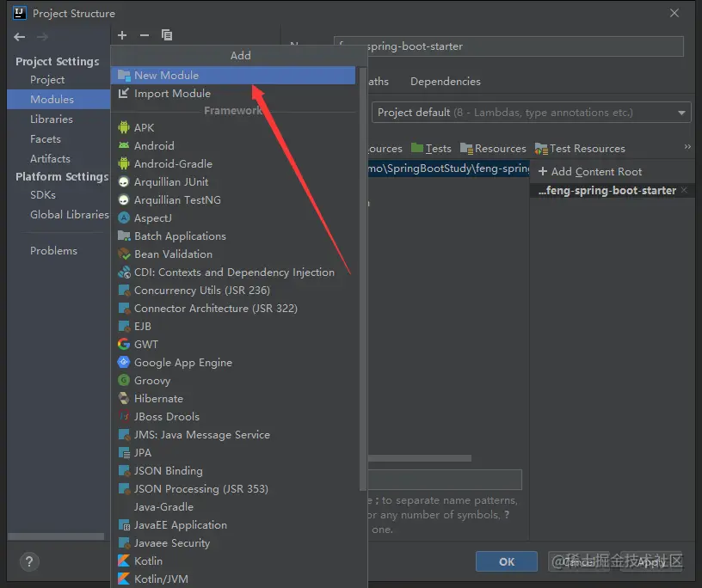Open help with the question mark icon
Image resolution: width=702 pixels, height=588 pixels.
(29, 561)
